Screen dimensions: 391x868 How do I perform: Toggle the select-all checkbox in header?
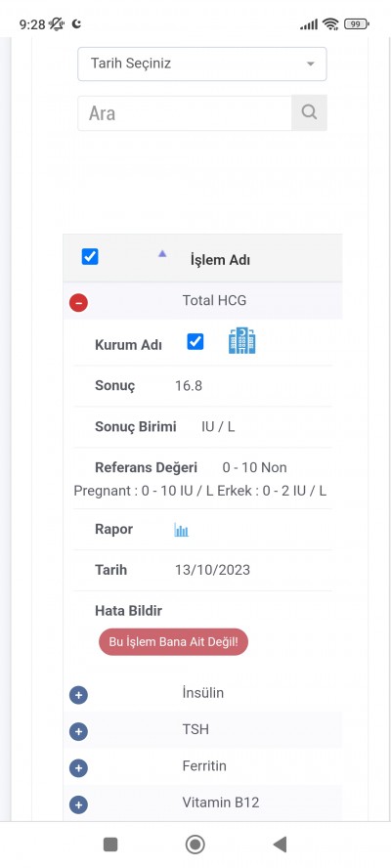pos(90,257)
